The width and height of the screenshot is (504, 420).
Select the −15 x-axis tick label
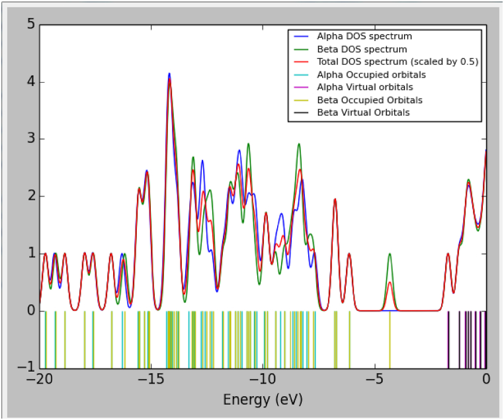coord(151,380)
